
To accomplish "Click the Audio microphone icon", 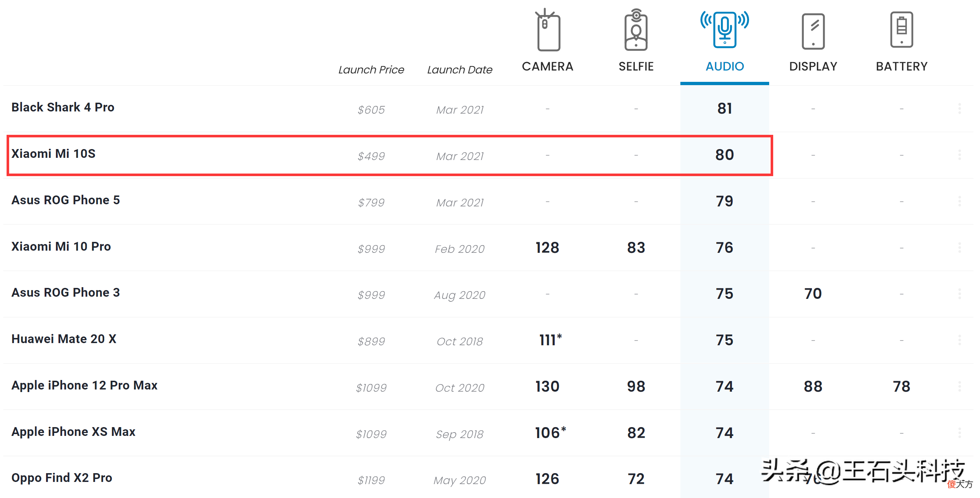I will click(x=724, y=30).
